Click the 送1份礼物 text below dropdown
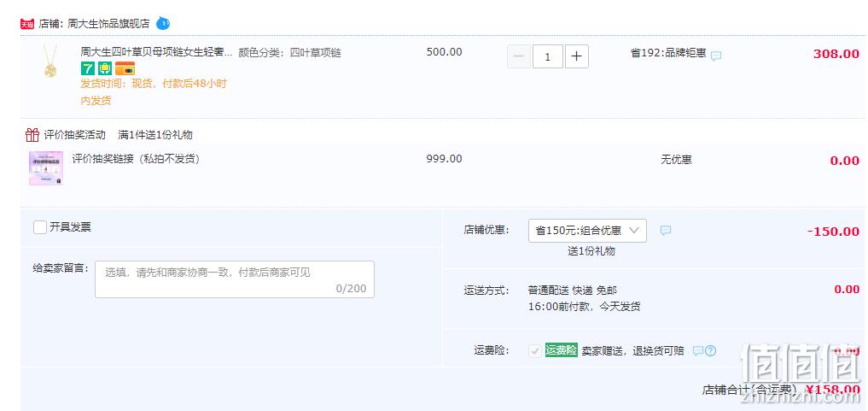 (x=591, y=251)
